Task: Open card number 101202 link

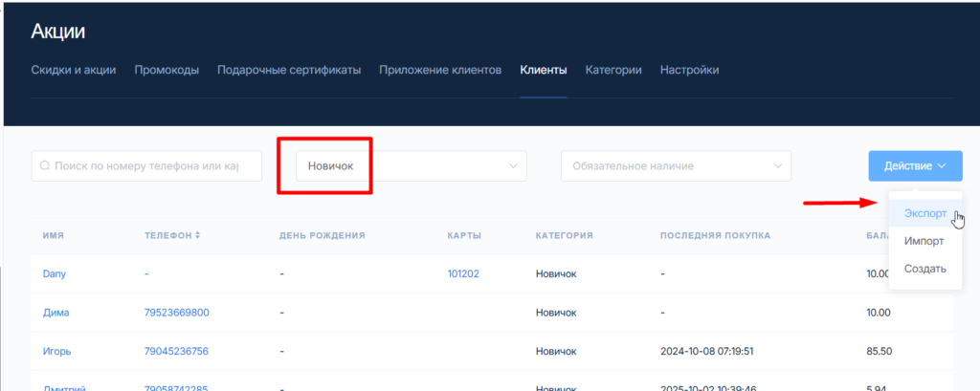Action: point(463,273)
